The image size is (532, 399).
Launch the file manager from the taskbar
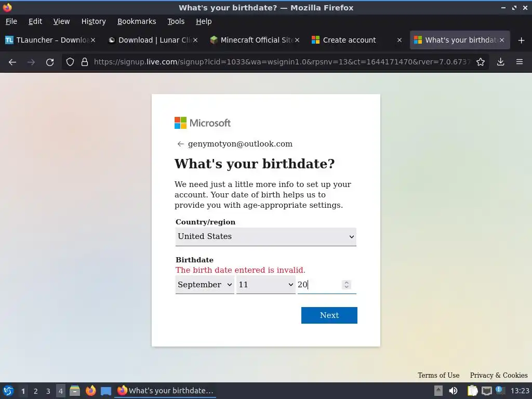(75, 391)
